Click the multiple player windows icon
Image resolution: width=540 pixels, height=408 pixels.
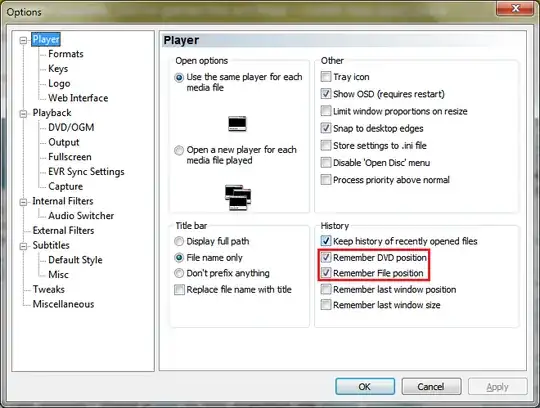click(238, 198)
